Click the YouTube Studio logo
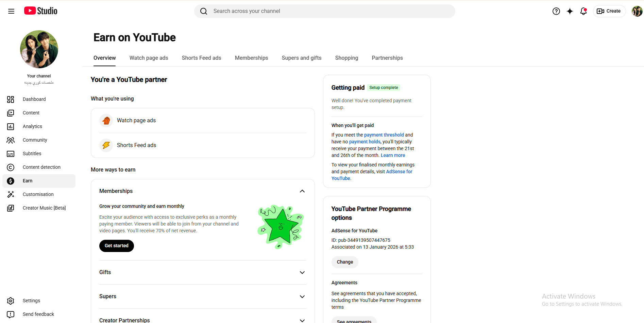Image resolution: width=644 pixels, height=323 pixels. click(41, 11)
